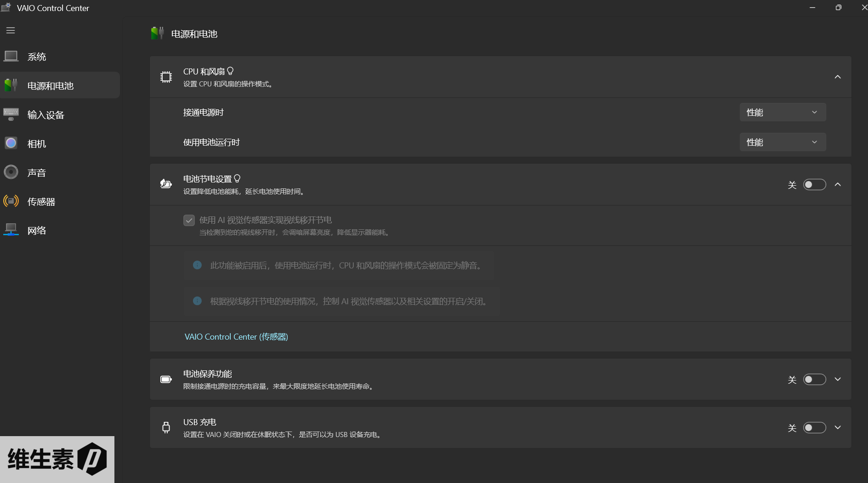Image resolution: width=868 pixels, height=483 pixels.
Task: Click the 输入设备 keyboard icon
Action: pos(11,114)
